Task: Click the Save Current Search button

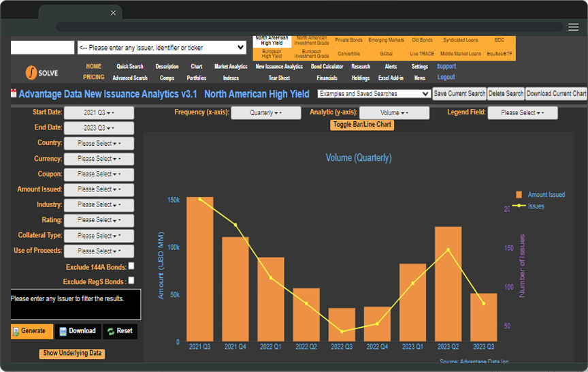Action: [x=459, y=94]
